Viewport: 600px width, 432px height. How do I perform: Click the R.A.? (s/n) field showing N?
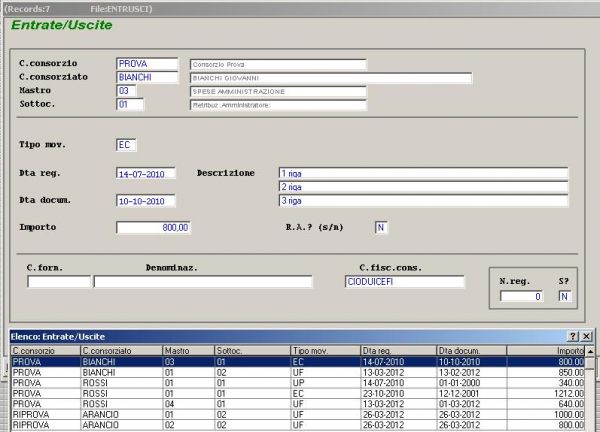(x=381, y=227)
